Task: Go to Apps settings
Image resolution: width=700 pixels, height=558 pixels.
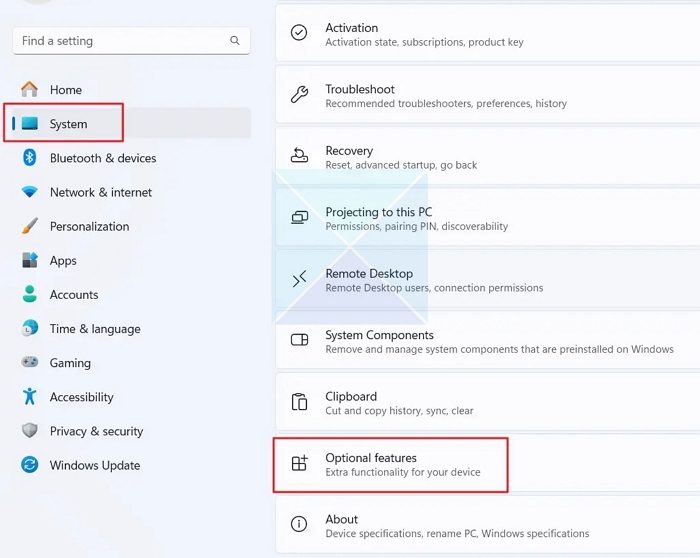Action: click(x=63, y=260)
